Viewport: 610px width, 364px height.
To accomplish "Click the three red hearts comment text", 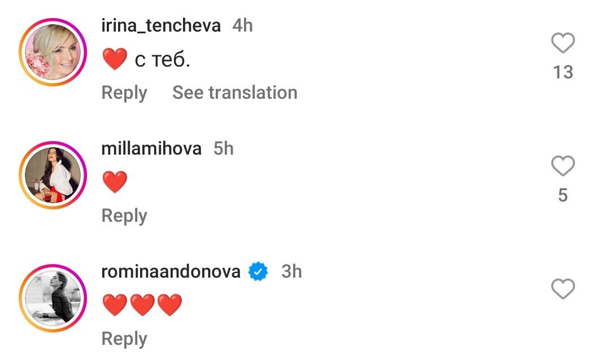I will point(142,305).
